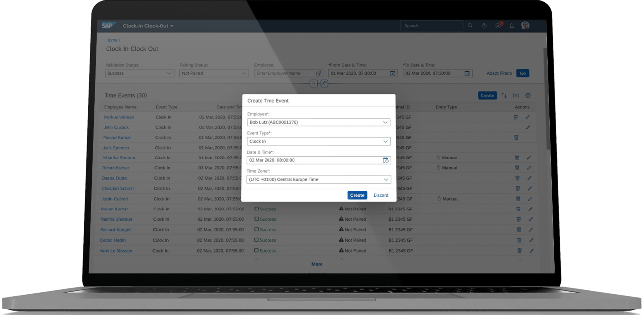Open the notifications bell icon

[x=512, y=25]
